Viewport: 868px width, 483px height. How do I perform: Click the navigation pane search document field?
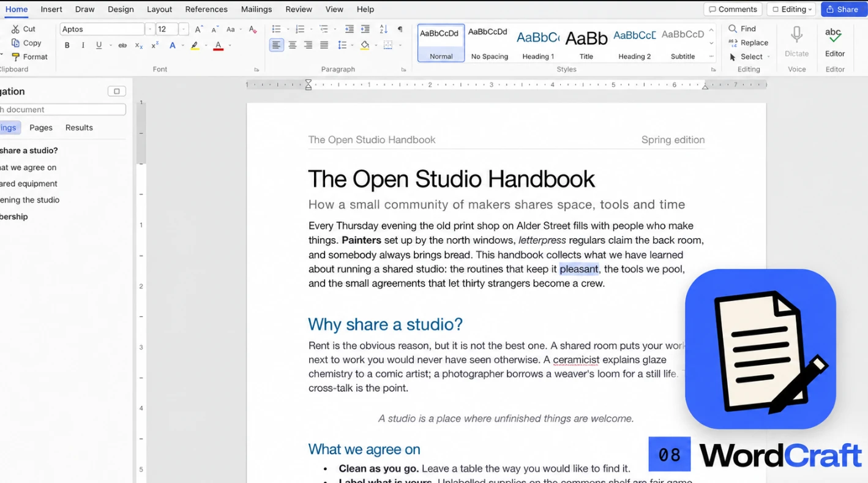click(62, 110)
